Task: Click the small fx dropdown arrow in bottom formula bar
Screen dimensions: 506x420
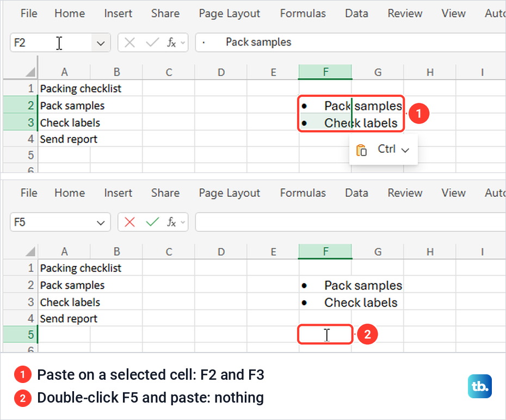Action: [183, 223]
